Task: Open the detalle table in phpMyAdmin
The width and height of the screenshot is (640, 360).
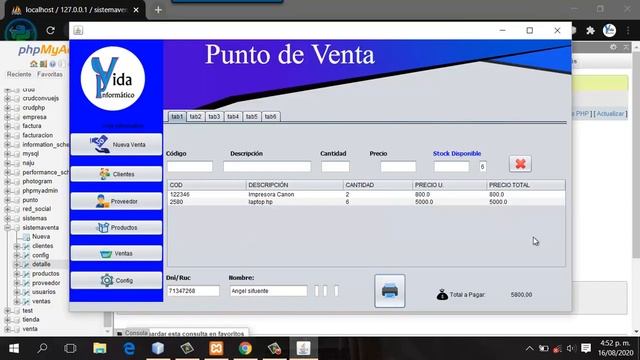Action: tap(41, 264)
